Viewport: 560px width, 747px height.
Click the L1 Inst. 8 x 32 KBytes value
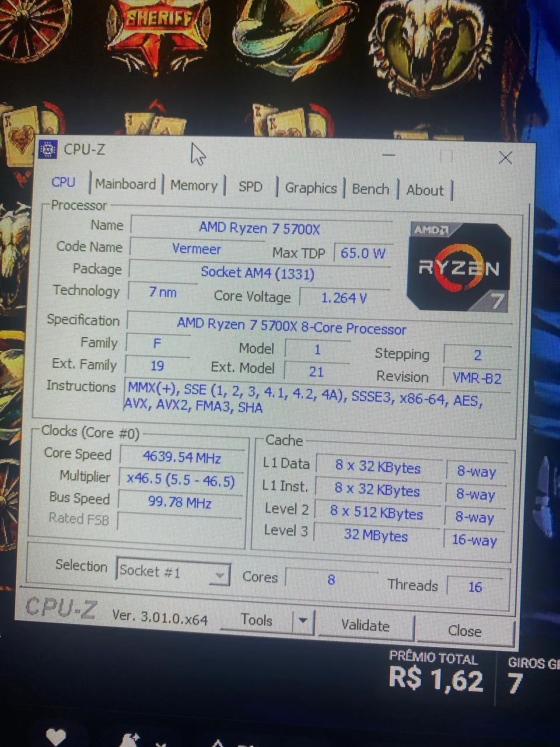pyautogui.click(x=377, y=490)
